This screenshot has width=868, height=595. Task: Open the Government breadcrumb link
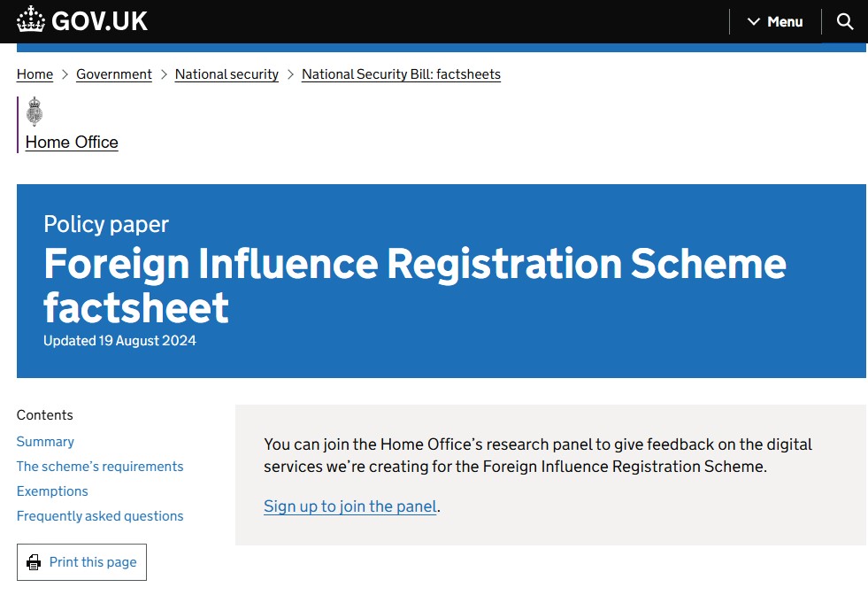114,74
